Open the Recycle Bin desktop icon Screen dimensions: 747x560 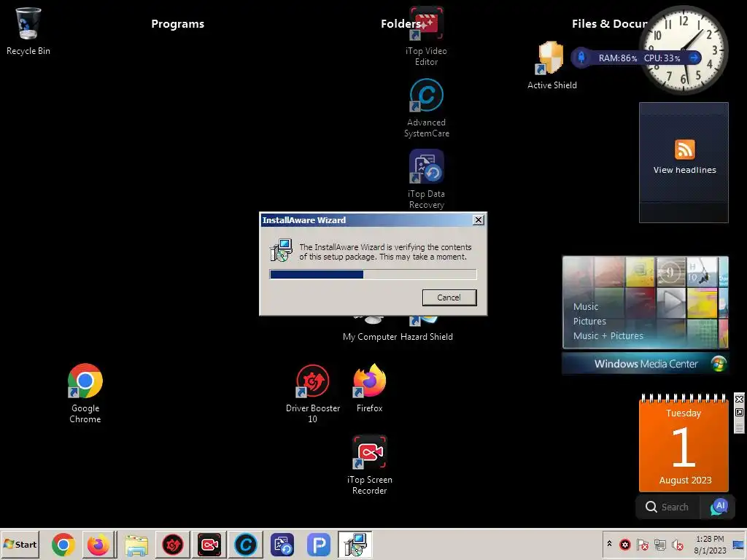[28, 31]
